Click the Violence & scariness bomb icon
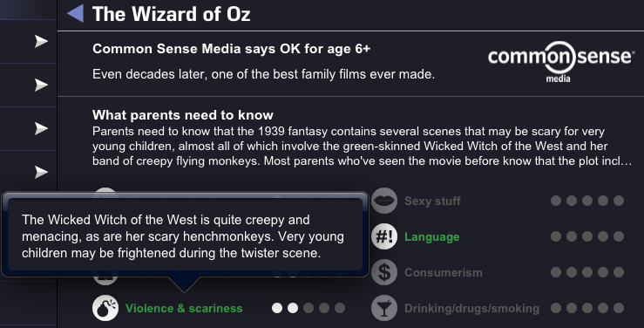Screen dimensions: 644x328 coord(105,308)
